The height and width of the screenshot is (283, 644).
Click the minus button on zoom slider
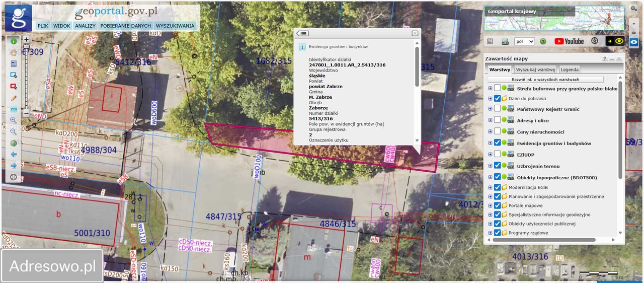click(x=27, y=113)
